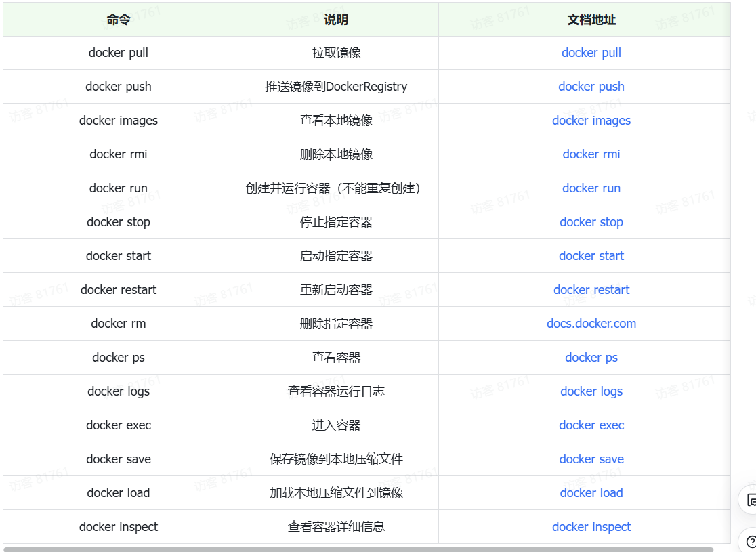This screenshot has width=756, height=552.
Task: Open the docker push documentation link
Action: coord(591,86)
